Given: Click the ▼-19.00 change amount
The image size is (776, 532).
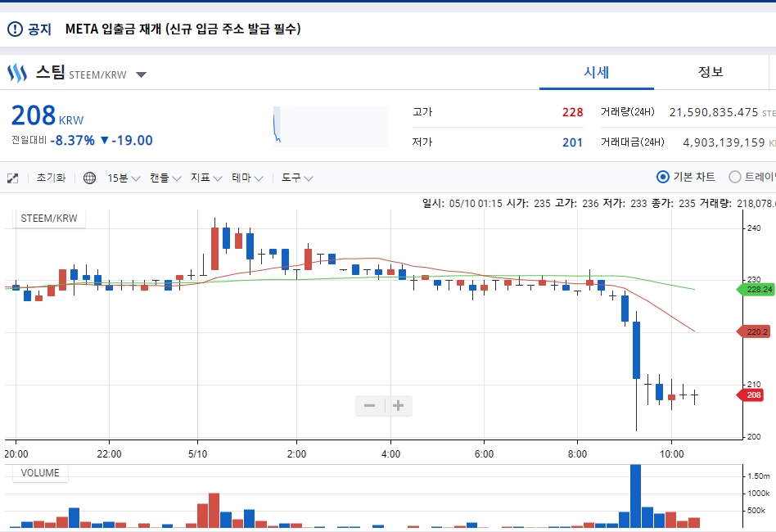Looking at the screenshot, I should click(x=126, y=141).
